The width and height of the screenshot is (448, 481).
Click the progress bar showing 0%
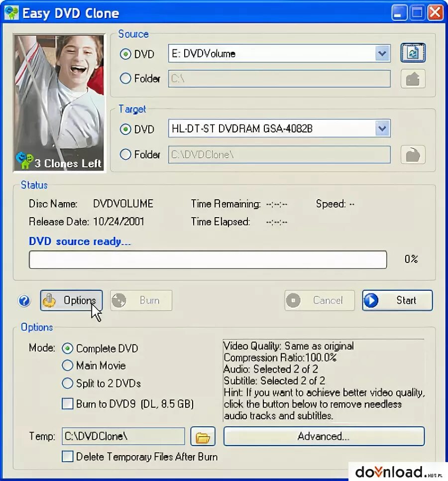(x=208, y=259)
